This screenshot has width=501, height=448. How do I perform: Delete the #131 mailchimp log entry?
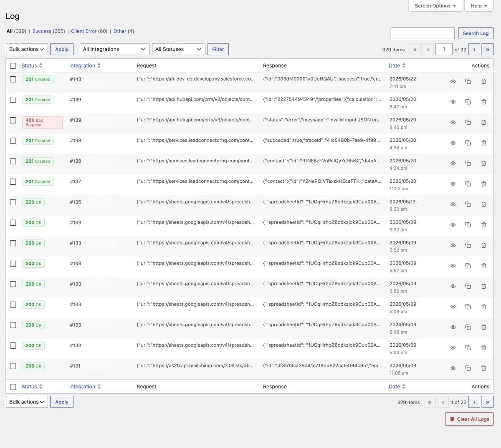pos(483,368)
